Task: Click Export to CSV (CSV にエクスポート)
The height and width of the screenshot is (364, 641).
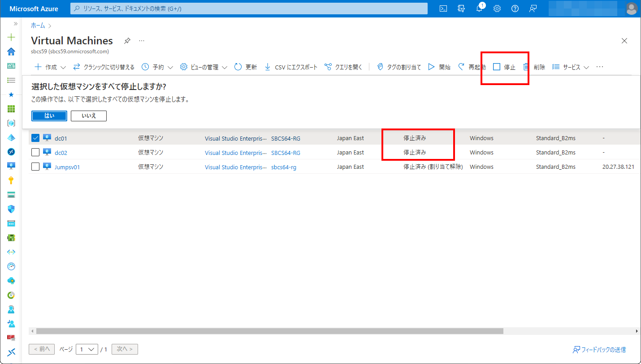Action: click(290, 67)
